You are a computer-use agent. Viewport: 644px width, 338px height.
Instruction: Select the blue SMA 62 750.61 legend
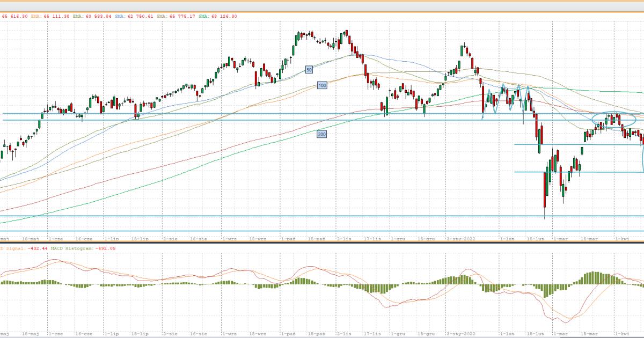134,17
